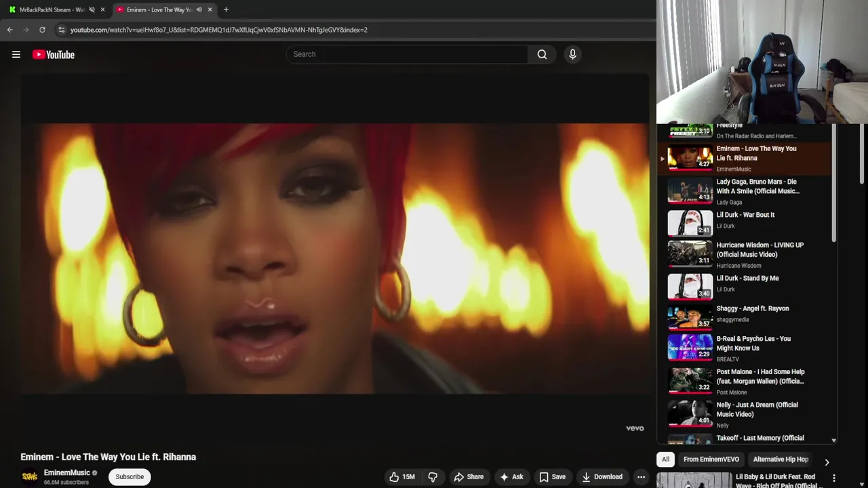Screen dimensions: 868x488
Task: Play Lil Durk - War Bout It
Action: (744, 222)
